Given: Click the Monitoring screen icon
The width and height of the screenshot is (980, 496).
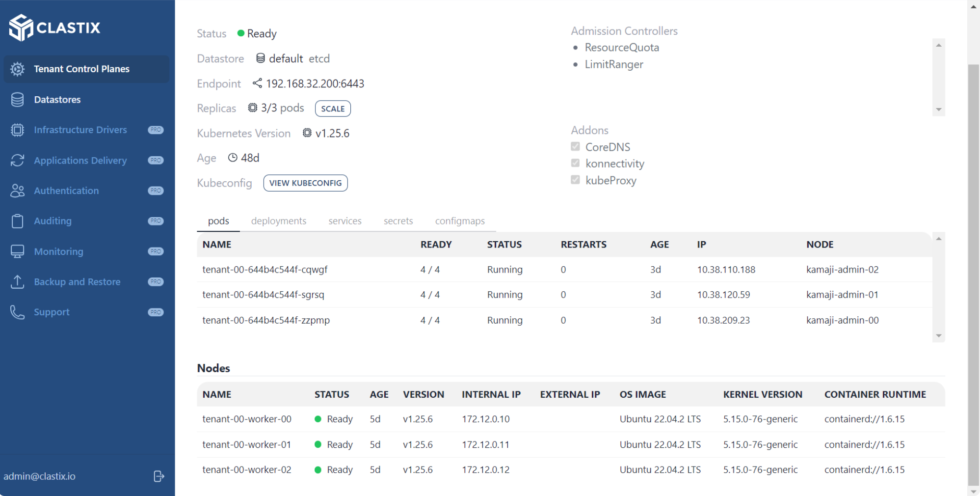Looking at the screenshot, I should [x=17, y=251].
